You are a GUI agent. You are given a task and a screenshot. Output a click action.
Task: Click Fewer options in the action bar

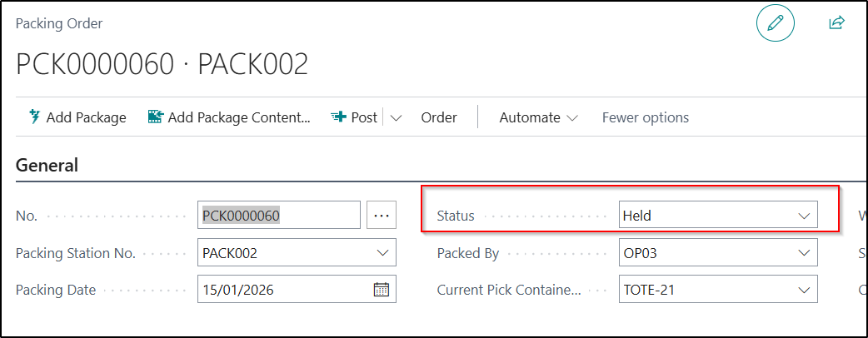pyautogui.click(x=646, y=117)
